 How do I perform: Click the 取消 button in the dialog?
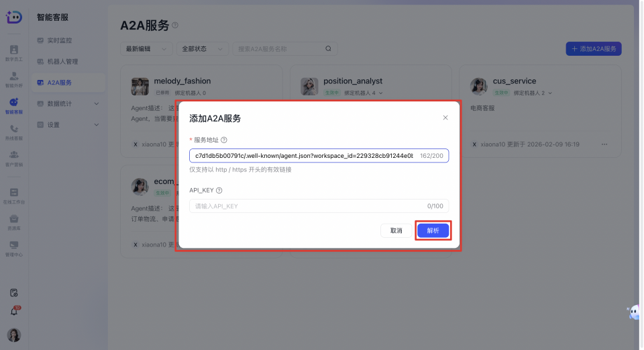click(396, 230)
